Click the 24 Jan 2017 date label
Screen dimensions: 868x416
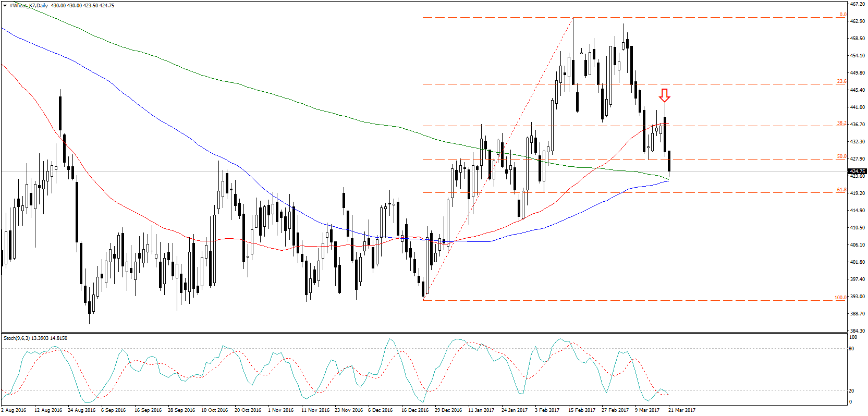(515, 410)
